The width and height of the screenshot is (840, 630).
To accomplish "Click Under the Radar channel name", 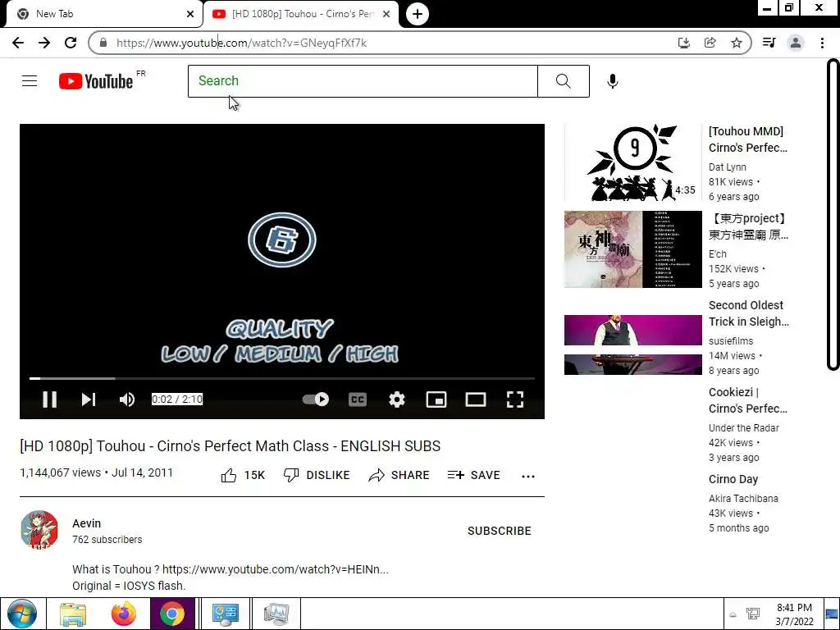I will [743, 427].
